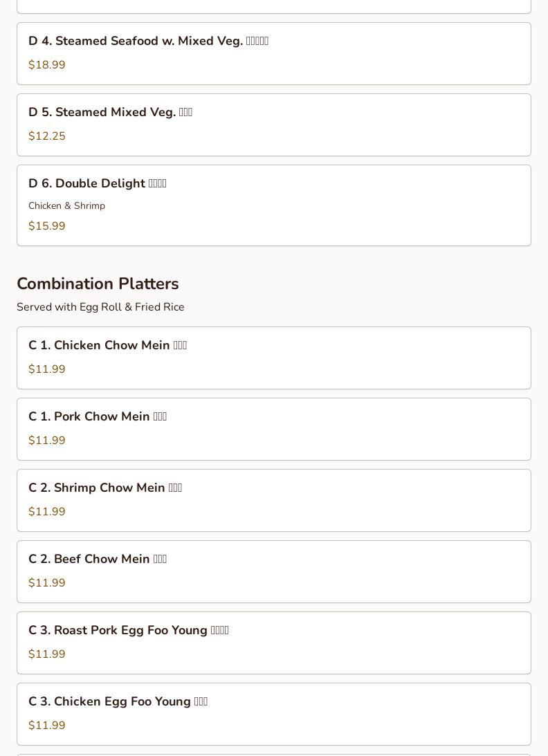Image resolution: width=548 pixels, height=756 pixels.
Task: Click the $12.25 Steamed Mixed Veg. price
Action: [47, 136]
